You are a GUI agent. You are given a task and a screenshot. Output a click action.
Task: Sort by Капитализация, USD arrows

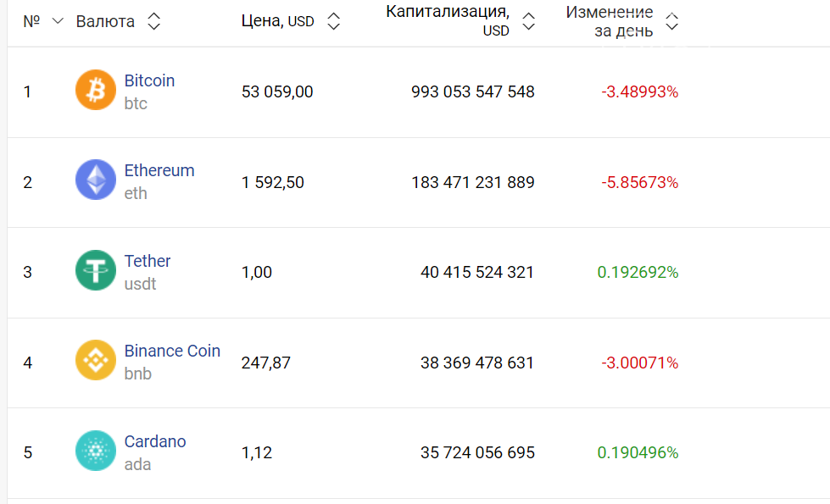pyautogui.click(x=528, y=21)
